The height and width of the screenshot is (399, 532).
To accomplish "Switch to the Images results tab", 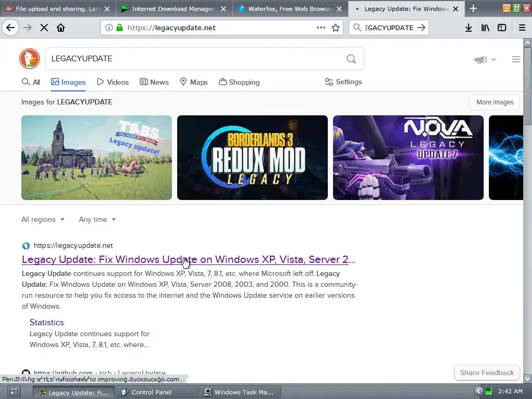I will 68,82.
